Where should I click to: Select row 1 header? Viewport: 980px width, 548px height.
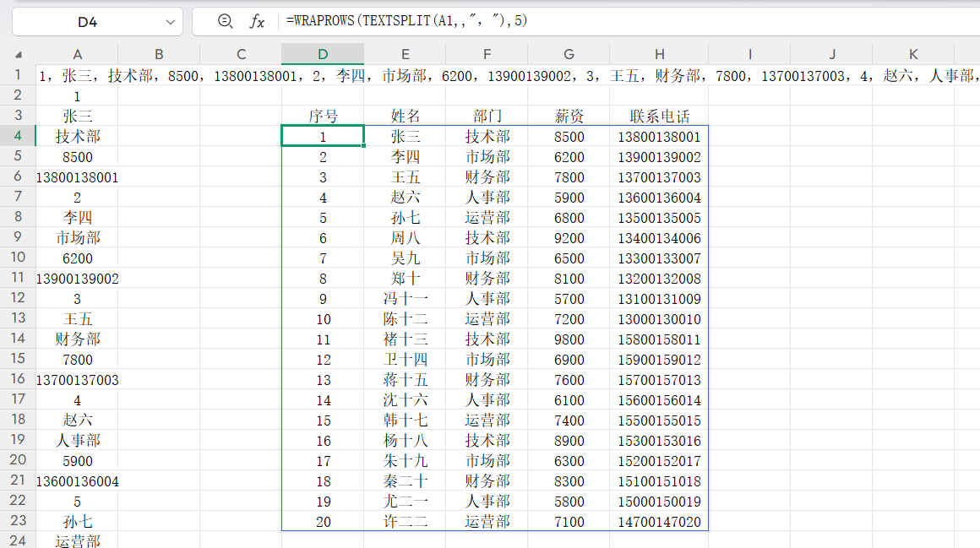coord(18,75)
